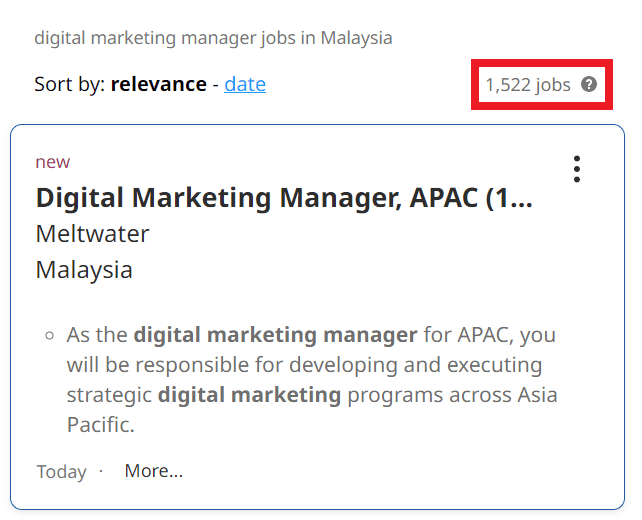Click the relevance sort option
Viewport: 642px width, 520px height.
click(159, 84)
